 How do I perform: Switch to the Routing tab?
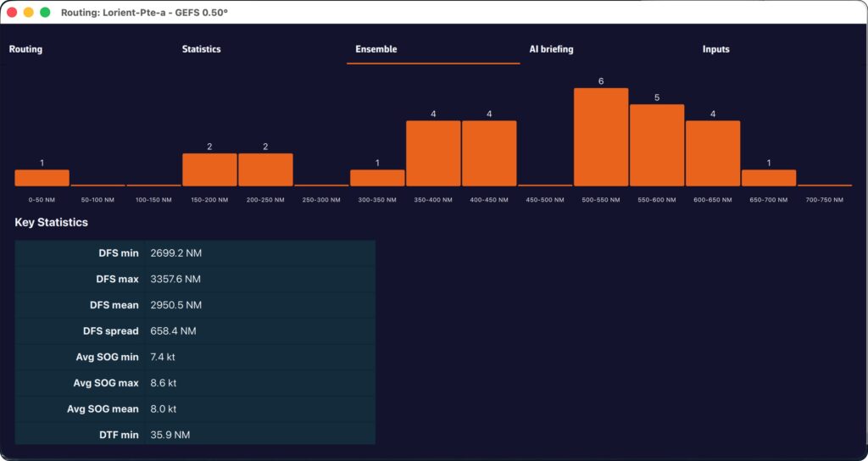[25, 49]
